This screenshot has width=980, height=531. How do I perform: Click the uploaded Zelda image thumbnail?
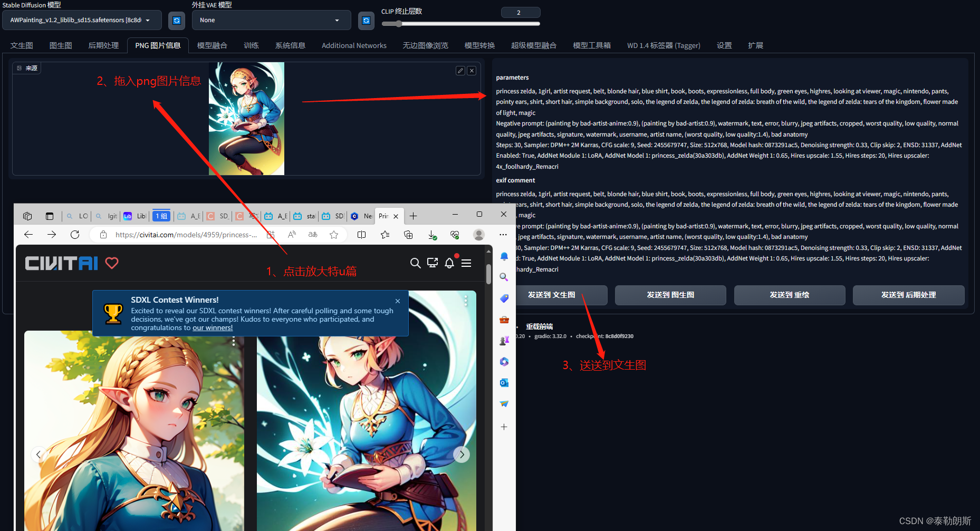246,119
